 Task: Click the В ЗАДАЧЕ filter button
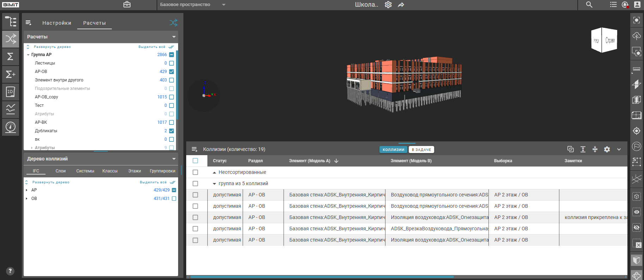[421, 150]
